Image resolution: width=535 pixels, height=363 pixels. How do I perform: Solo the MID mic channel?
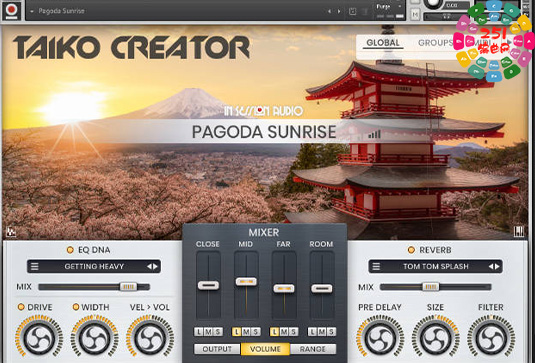click(x=255, y=332)
